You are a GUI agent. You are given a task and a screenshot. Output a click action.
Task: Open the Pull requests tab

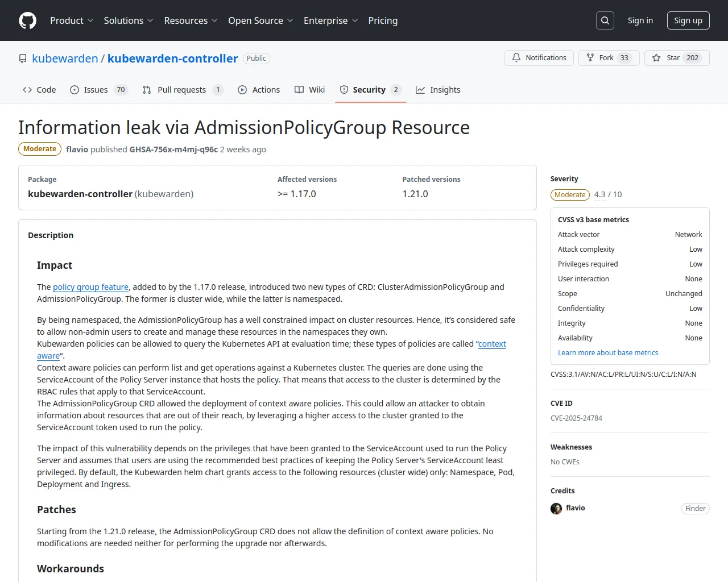point(183,90)
